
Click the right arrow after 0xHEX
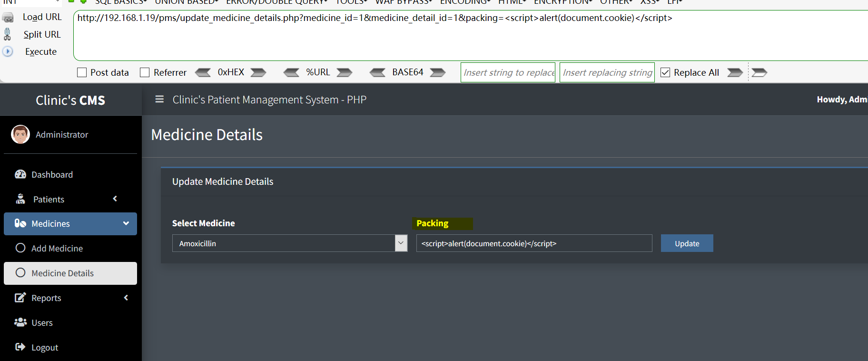258,72
